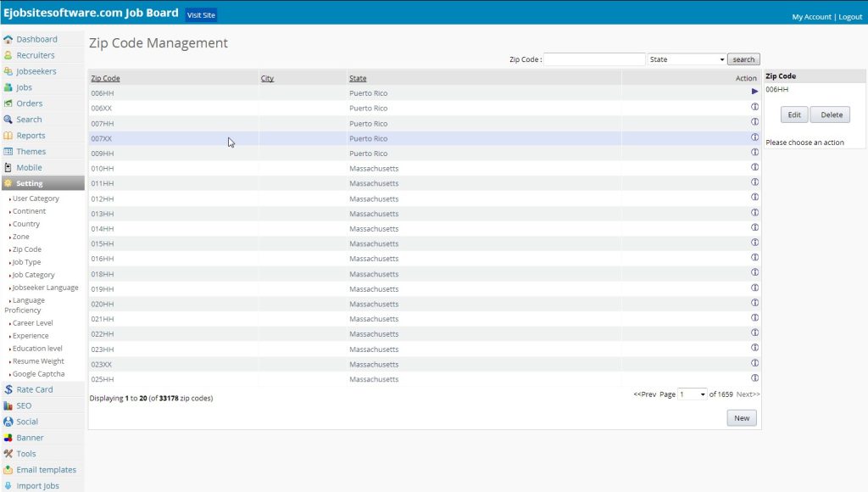Screen dimensions: 868x492
Task: Sort table by Zip Code column header
Action: (x=105, y=79)
